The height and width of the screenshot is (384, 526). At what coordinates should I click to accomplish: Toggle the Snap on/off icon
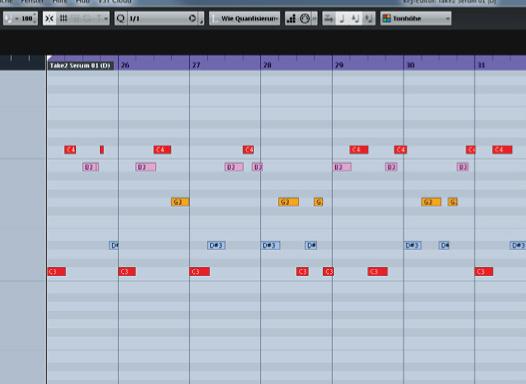50,18
